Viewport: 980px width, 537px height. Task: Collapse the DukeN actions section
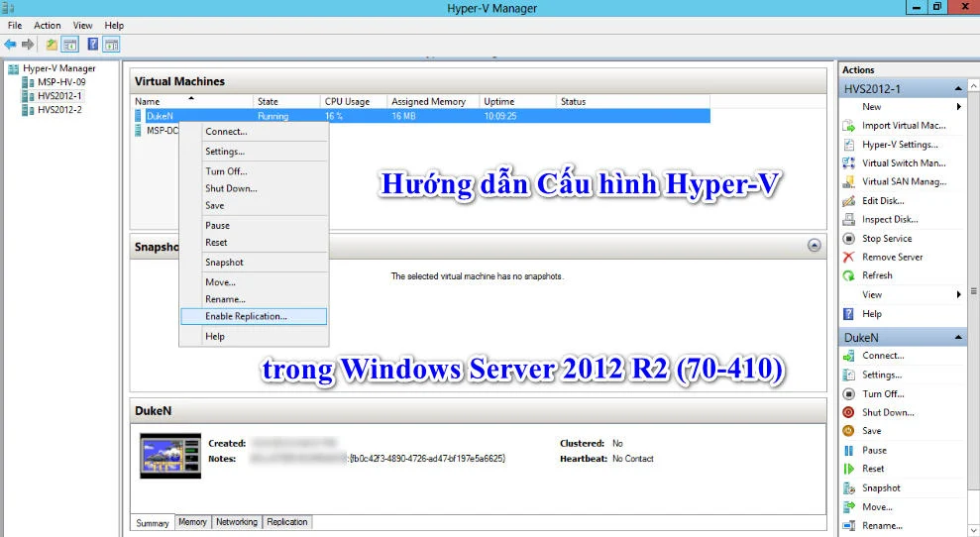pyautogui.click(x=958, y=338)
